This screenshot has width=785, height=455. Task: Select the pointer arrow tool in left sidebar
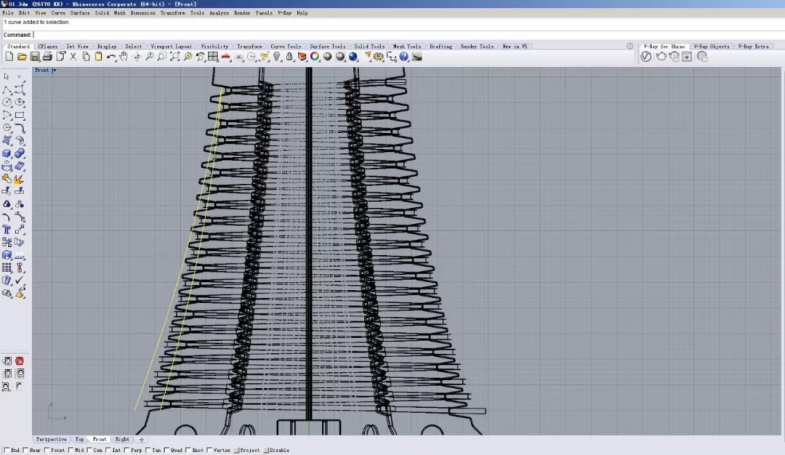pos(7,76)
